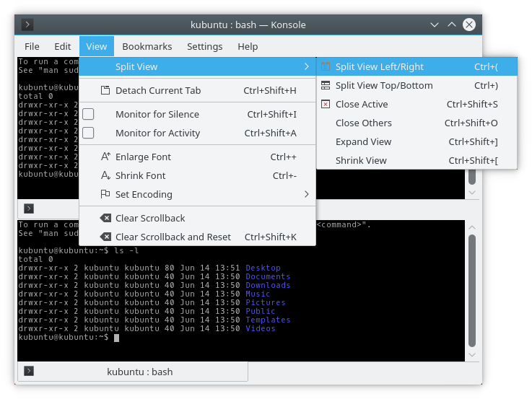Click the Konsole terminal icon in title bar
Screen dimensions: 532x399
[x=27, y=25]
